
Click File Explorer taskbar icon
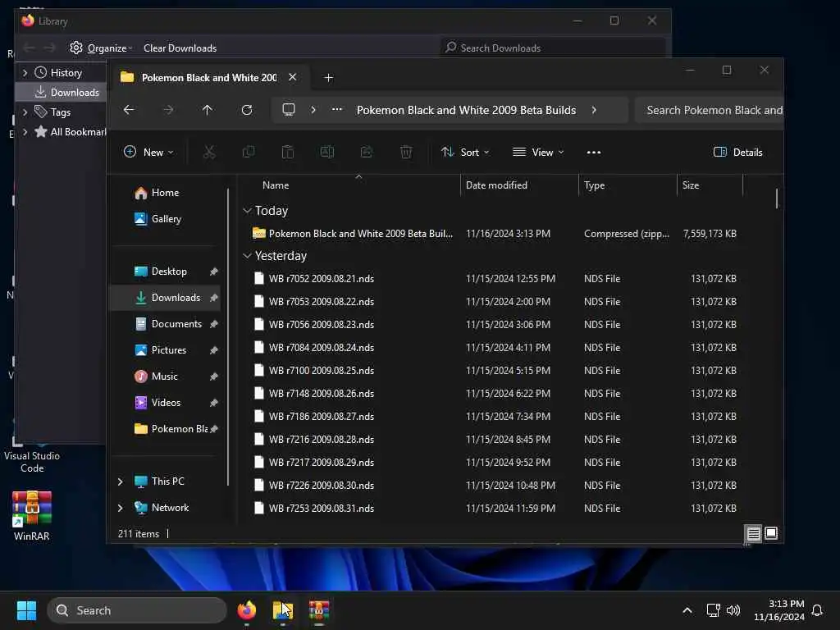pyautogui.click(x=283, y=610)
